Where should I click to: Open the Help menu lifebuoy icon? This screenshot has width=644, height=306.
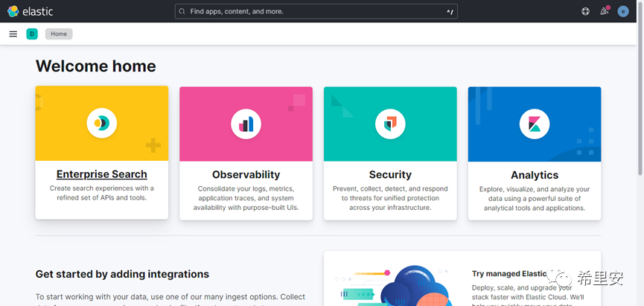coord(585,11)
